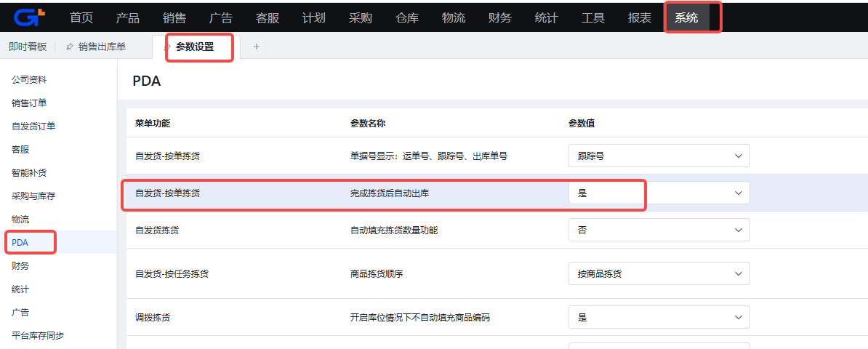Open the 报表 top menu
868x349 pixels.
pos(640,17)
